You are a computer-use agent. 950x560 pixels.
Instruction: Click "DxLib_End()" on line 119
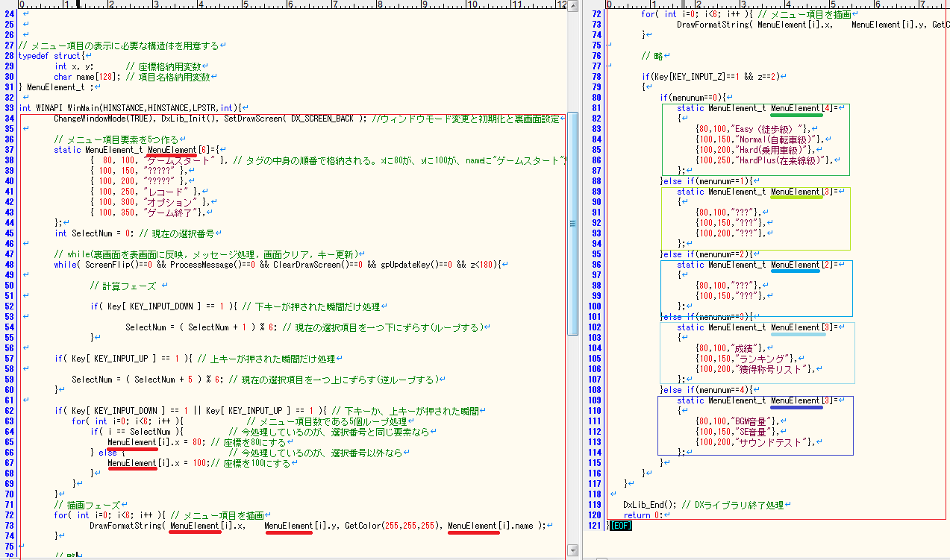click(649, 505)
